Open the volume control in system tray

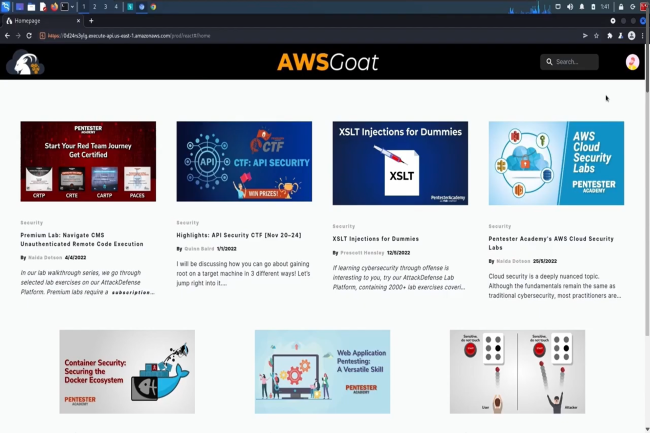click(x=570, y=7)
